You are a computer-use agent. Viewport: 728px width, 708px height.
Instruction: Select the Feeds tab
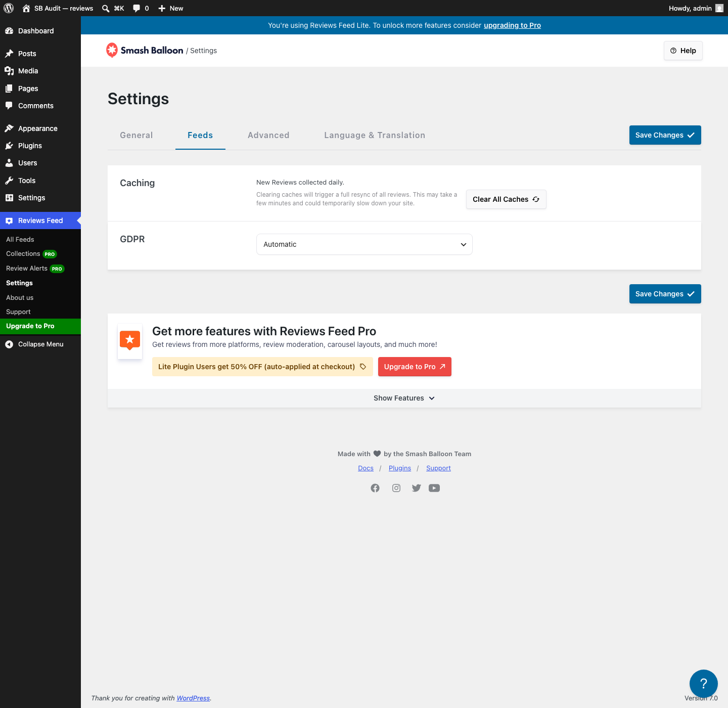tap(200, 135)
